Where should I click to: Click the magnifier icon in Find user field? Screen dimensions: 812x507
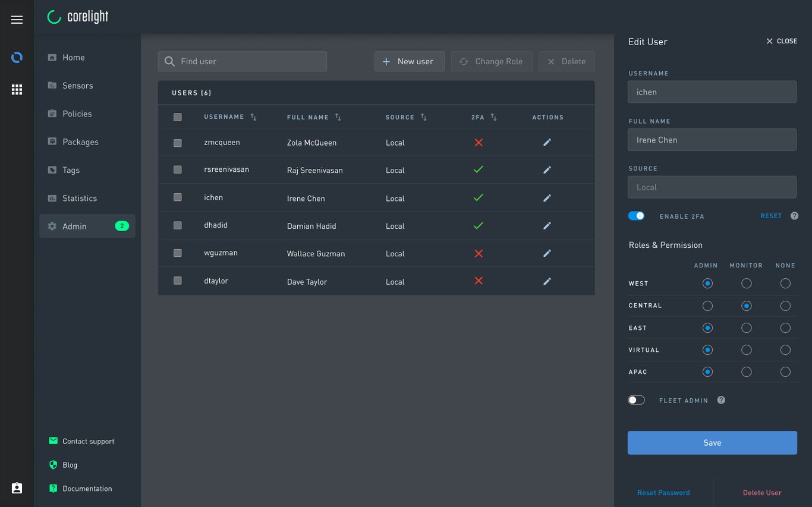(170, 61)
